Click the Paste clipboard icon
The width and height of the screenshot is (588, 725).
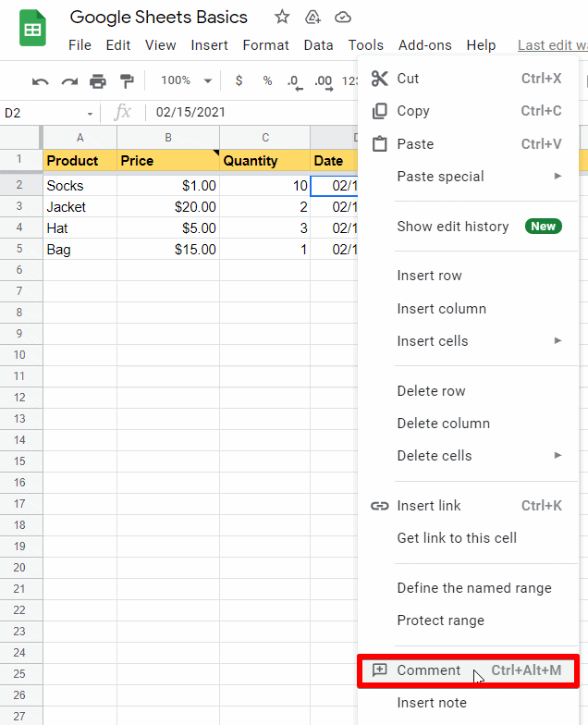379,144
